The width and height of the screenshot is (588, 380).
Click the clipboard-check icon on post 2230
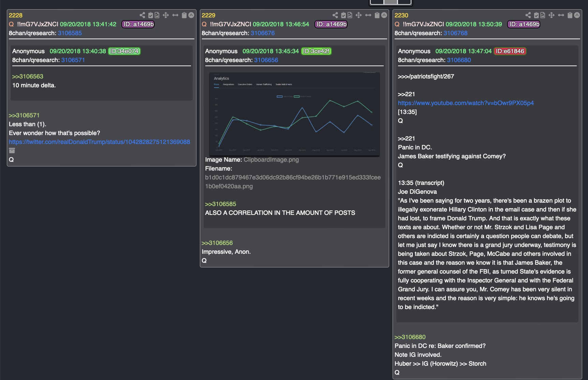tap(537, 15)
